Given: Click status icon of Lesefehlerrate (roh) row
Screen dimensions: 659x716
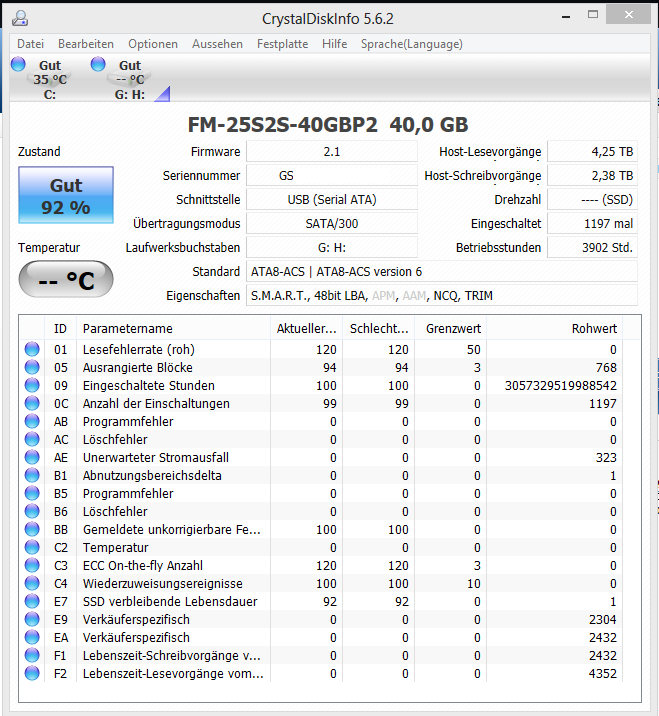Looking at the screenshot, I should (x=32, y=349).
